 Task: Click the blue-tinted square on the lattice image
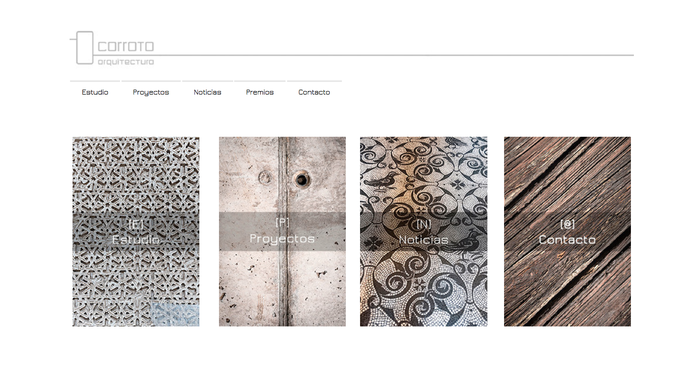(x=175, y=314)
